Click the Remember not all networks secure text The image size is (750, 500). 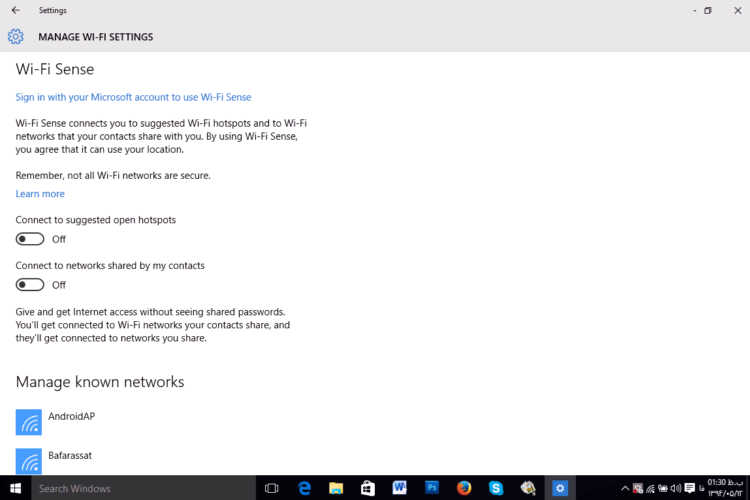point(113,176)
